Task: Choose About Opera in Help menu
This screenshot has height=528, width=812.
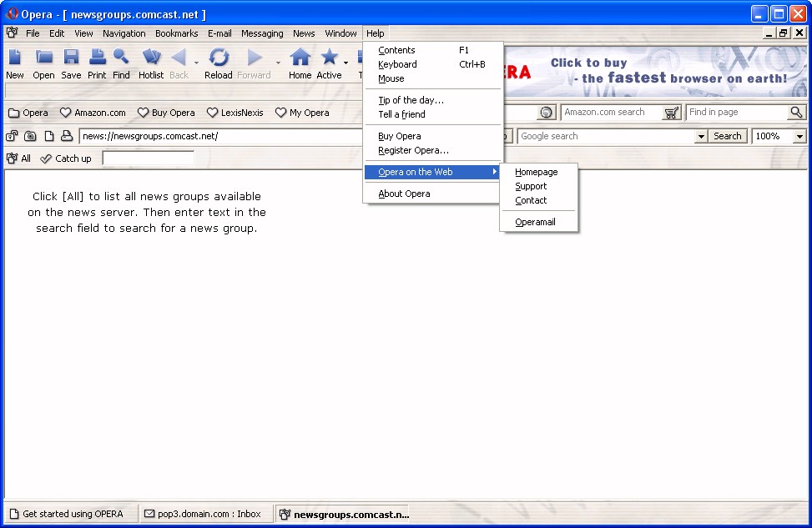Action: coord(404,194)
